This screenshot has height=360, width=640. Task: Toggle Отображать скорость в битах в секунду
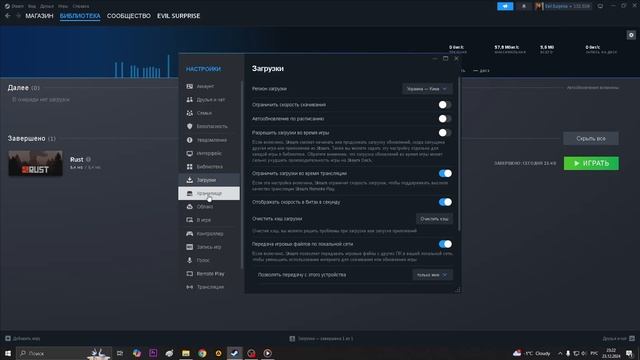coord(445,202)
